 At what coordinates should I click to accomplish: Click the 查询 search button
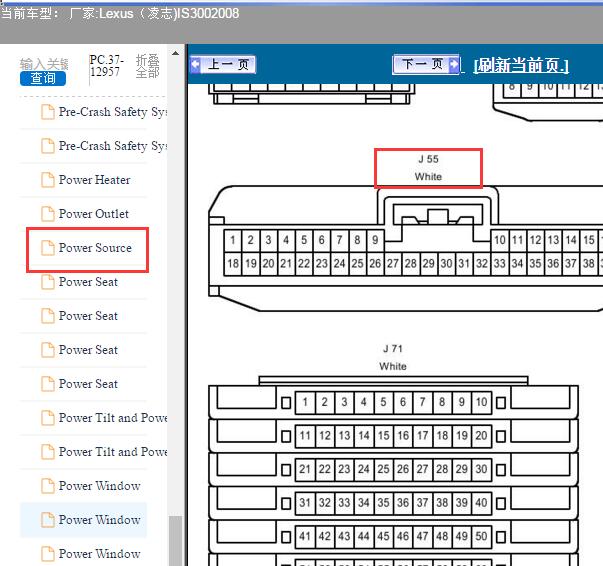tap(43, 78)
